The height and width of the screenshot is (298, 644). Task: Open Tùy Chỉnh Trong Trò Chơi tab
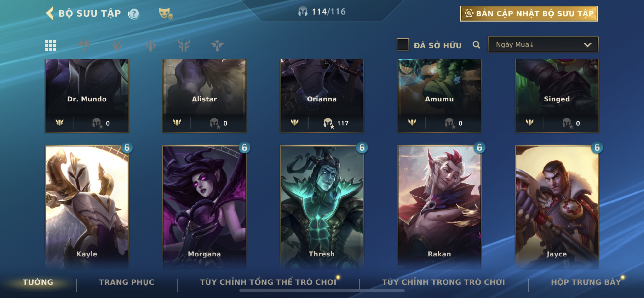point(443,282)
